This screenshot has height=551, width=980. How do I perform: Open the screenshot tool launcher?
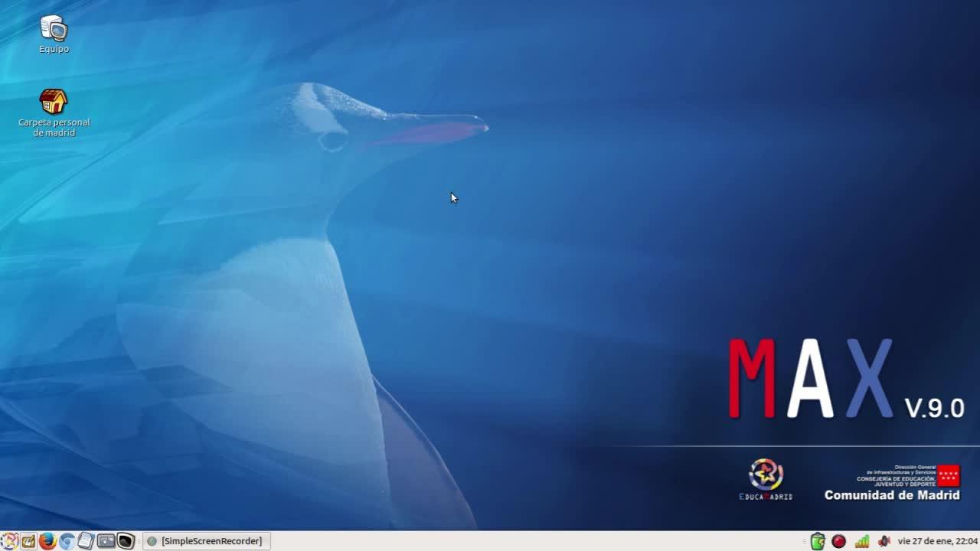pyautogui.click(x=106, y=541)
